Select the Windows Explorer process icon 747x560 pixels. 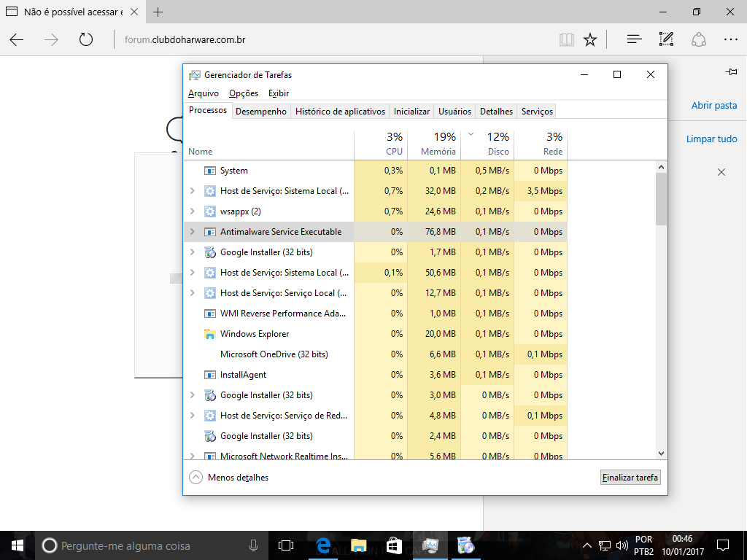tap(209, 334)
